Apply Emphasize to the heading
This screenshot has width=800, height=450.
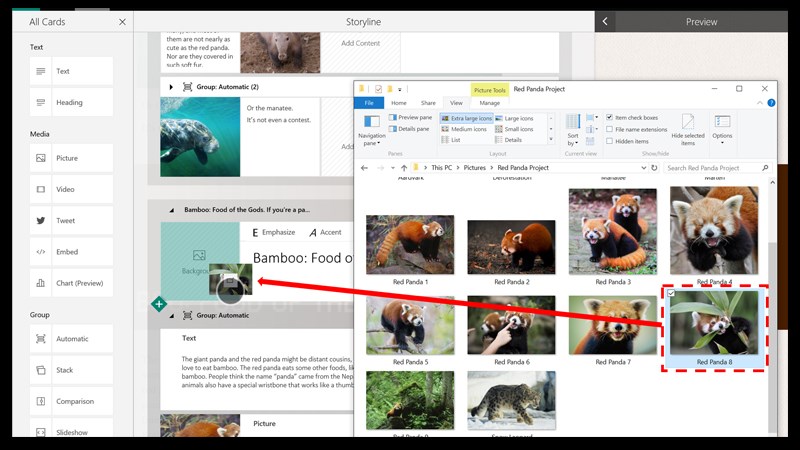point(274,233)
